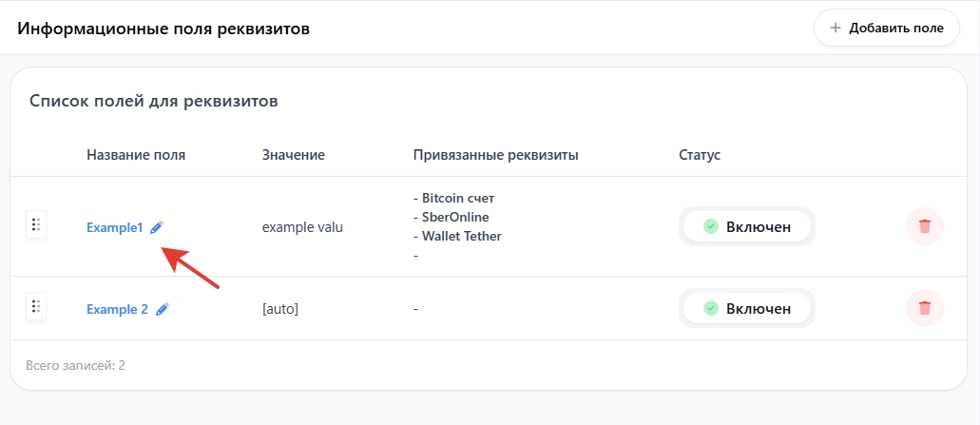The width and height of the screenshot is (980, 425).
Task: Open the Example 2 field name link
Action: tap(117, 309)
